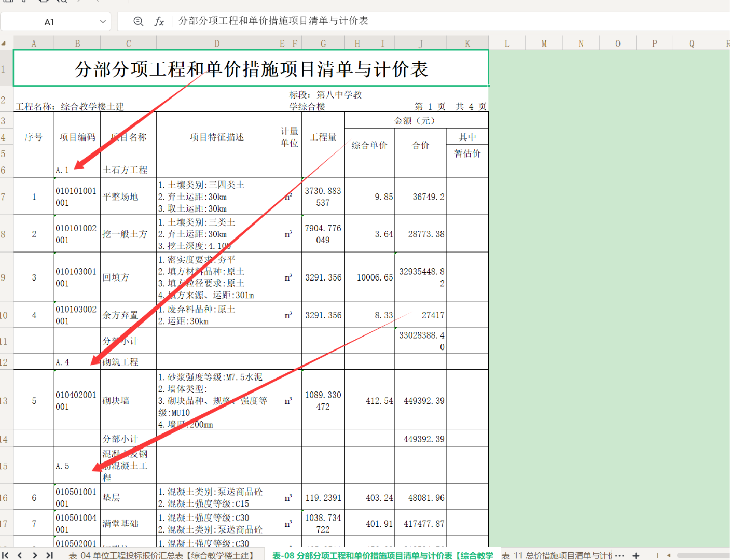Select column A header
The height and width of the screenshot is (560, 730).
[34, 44]
